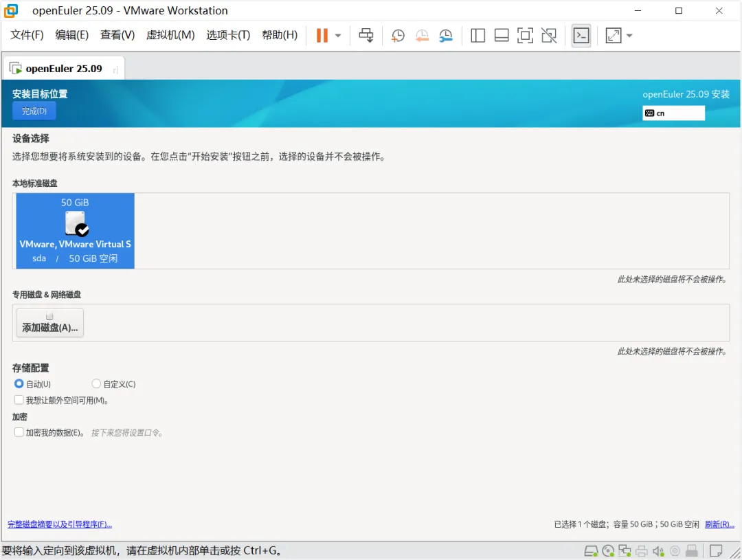Click the VMware Workstation logo in title bar

[11, 10]
